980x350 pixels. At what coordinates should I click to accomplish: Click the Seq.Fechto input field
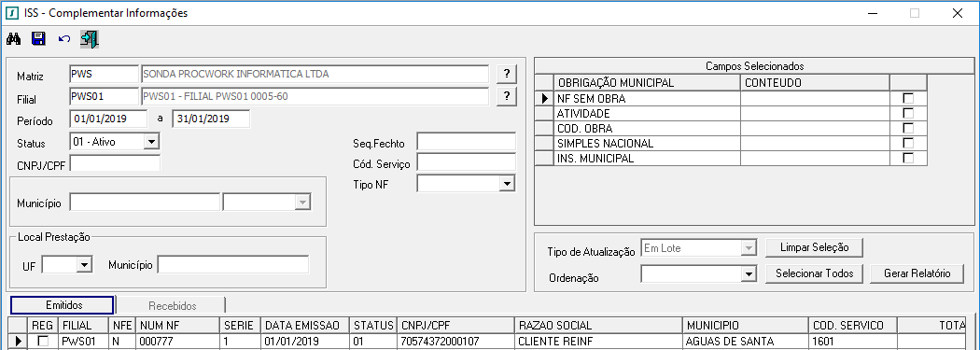click(x=466, y=142)
